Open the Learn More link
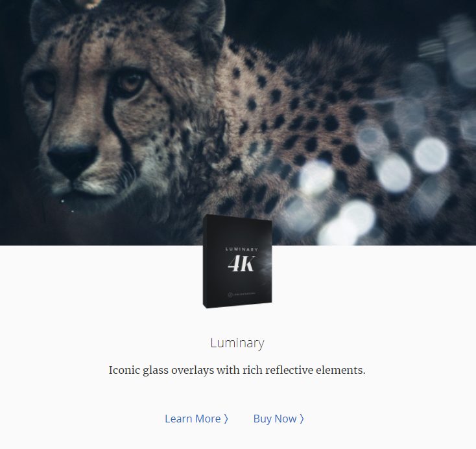 [x=196, y=419]
